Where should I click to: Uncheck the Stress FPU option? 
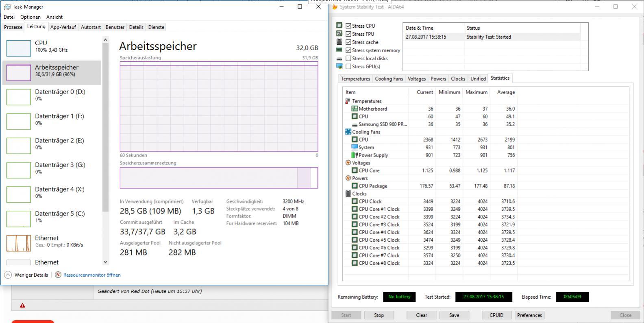(x=348, y=34)
